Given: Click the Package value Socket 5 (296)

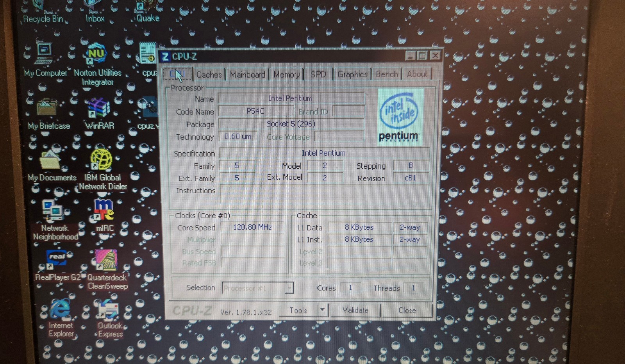Looking at the screenshot, I should (291, 124).
